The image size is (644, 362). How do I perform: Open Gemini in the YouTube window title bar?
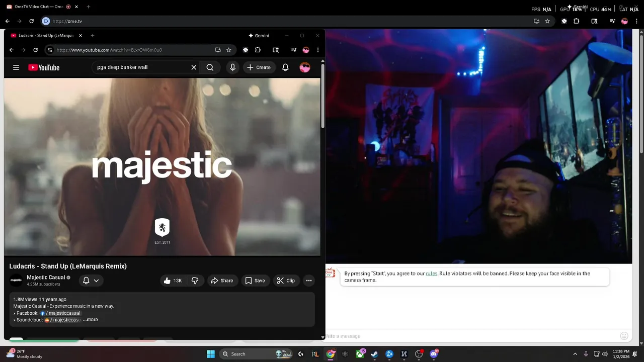pyautogui.click(x=259, y=36)
